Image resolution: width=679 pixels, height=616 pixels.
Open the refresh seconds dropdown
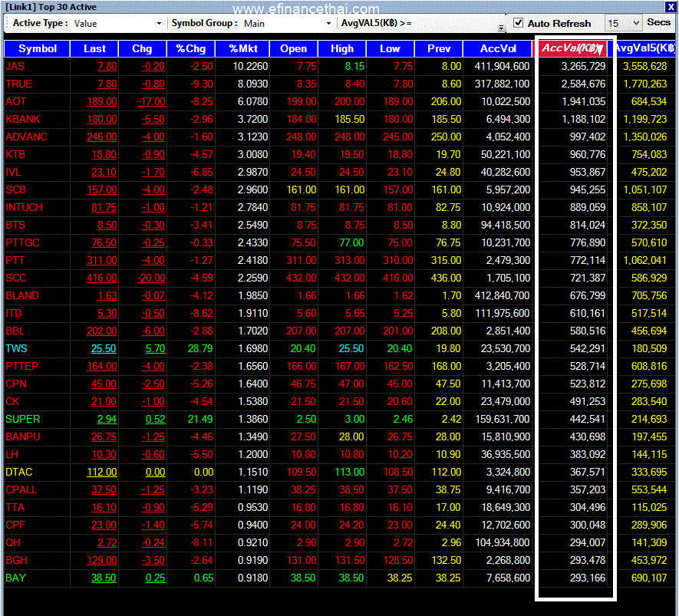(x=636, y=23)
